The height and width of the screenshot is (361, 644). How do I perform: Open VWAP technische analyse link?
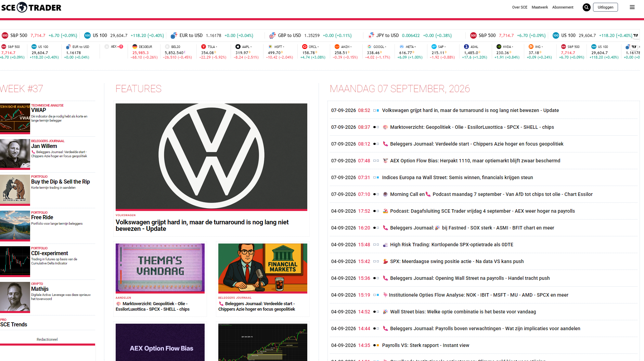(38, 110)
